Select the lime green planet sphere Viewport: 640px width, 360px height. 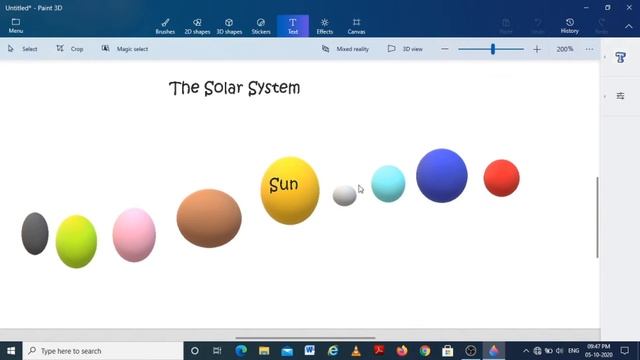pos(76,242)
